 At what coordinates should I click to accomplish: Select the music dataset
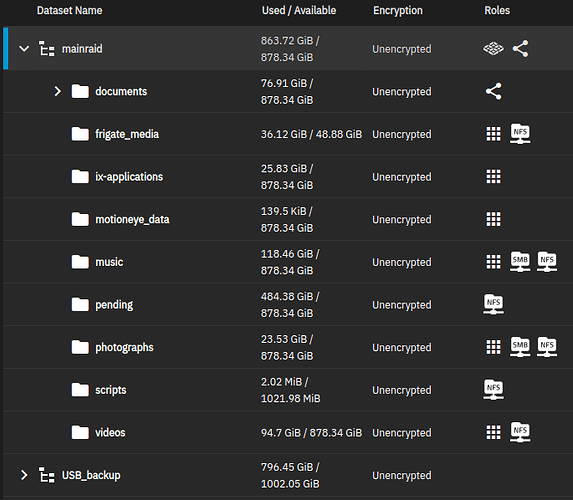[109, 262]
